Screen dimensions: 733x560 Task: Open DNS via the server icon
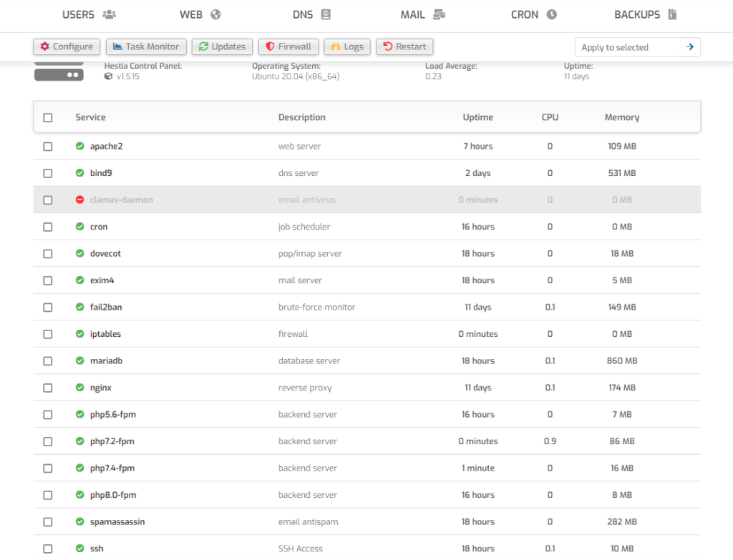point(325,14)
